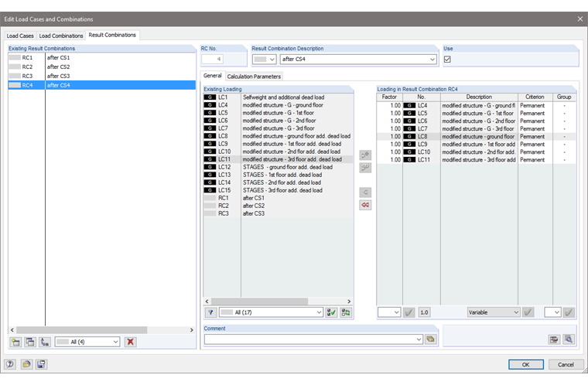The image size is (588, 385).
Task: Click the magnifier preview icon above Cancel
Action: 569,339
